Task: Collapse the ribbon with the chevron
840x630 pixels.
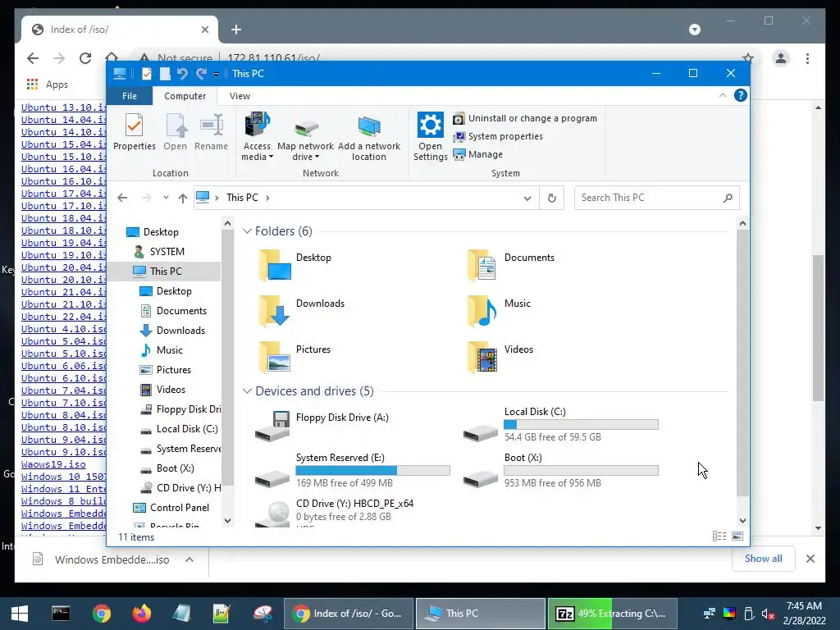Action: [722, 95]
